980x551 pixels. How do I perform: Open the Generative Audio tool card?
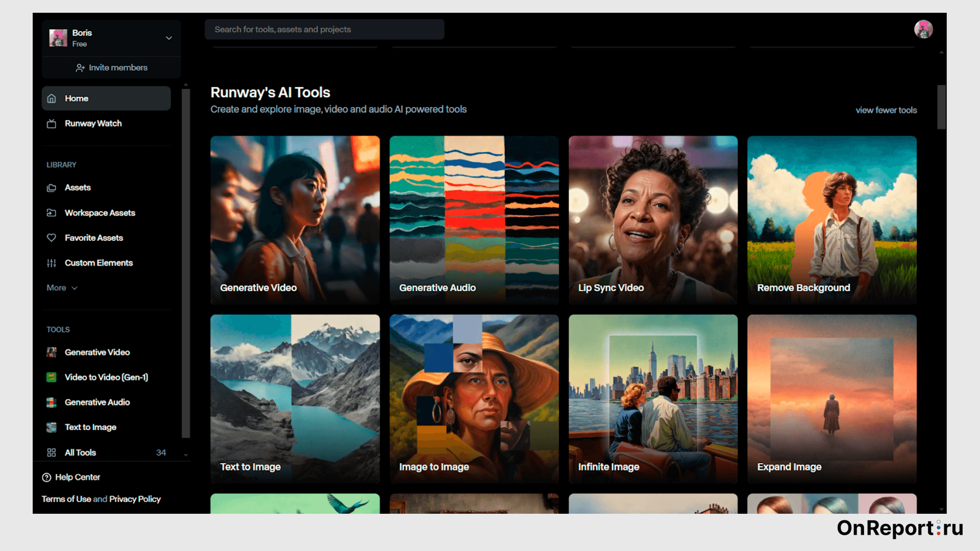[474, 220]
